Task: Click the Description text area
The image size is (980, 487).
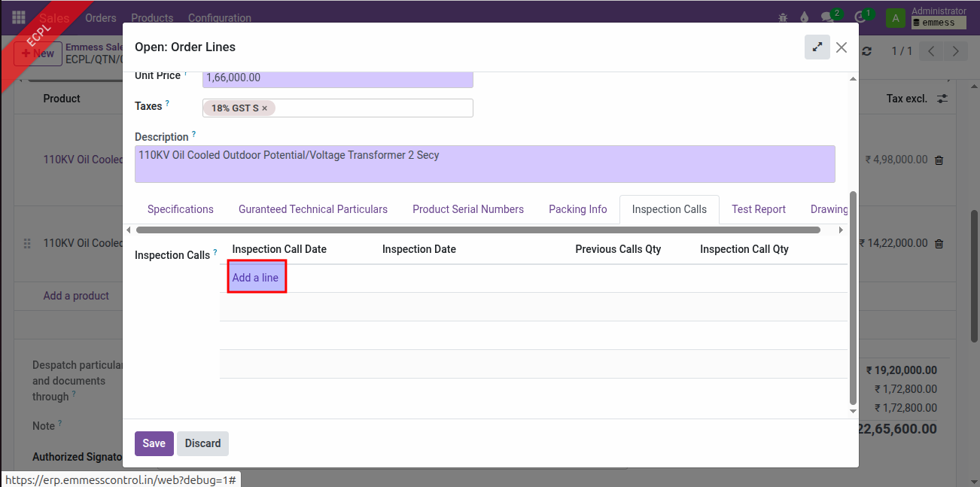Action: tap(484, 164)
